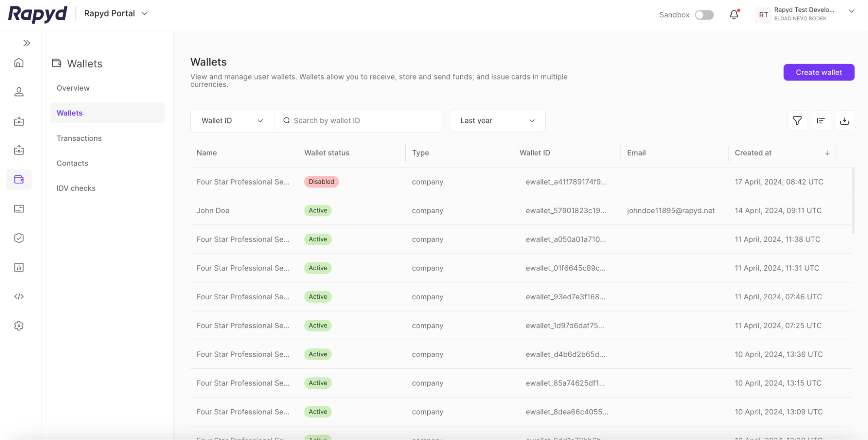This screenshot has height=440, width=868.
Task: Click the developers code icon
Action: 19,297
